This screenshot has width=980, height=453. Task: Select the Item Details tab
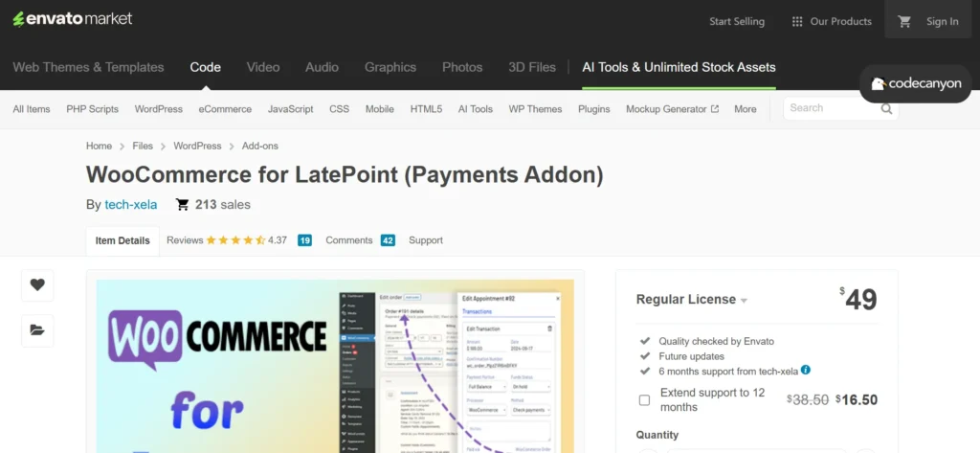(x=121, y=241)
